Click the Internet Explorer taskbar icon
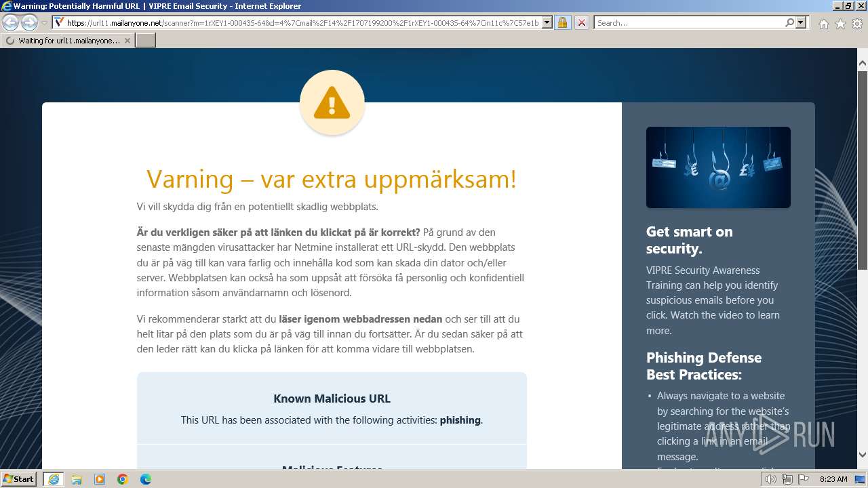Viewport: 868px width, 488px height. [x=54, y=479]
